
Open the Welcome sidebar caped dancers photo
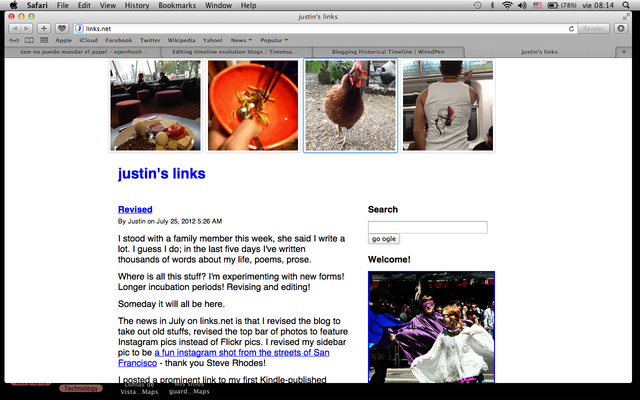[431, 327]
